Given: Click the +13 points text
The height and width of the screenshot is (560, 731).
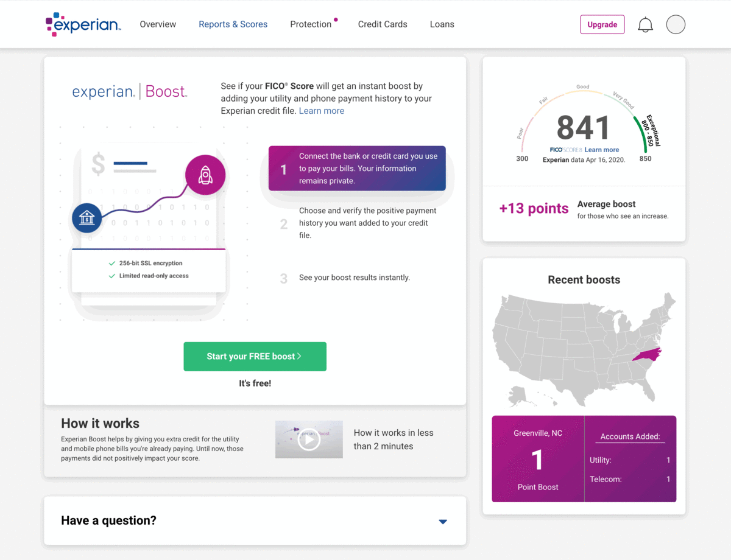Looking at the screenshot, I should click(534, 209).
